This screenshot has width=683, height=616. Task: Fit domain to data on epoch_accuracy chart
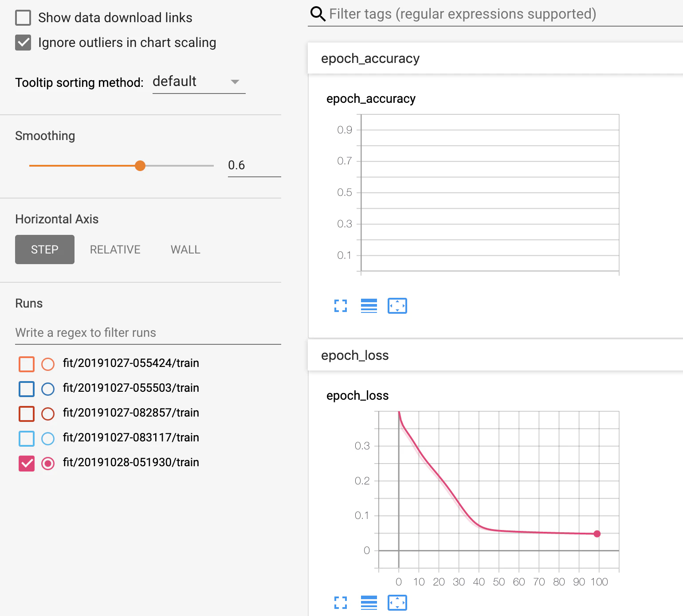(x=397, y=306)
